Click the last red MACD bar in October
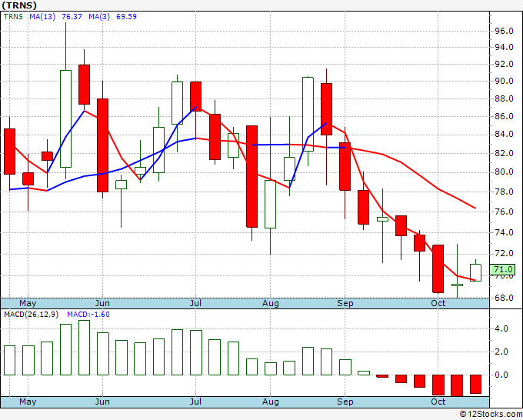The width and height of the screenshot is (523, 420). (475, 385)
